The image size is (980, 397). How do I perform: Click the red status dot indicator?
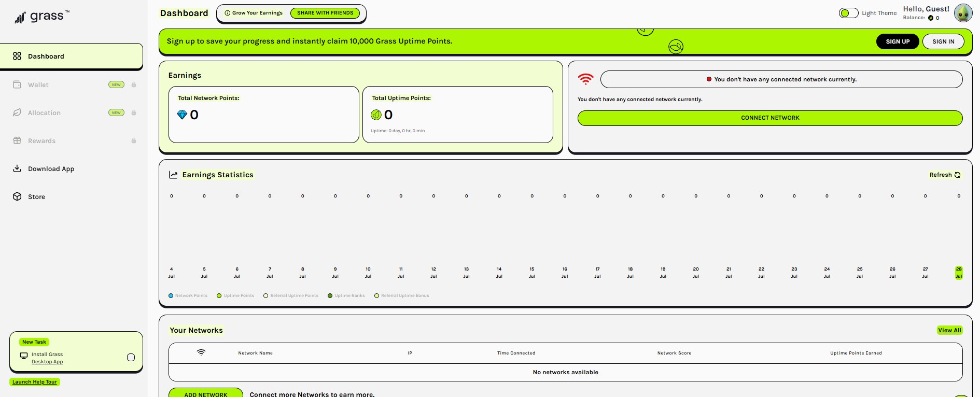click(709, 79)
